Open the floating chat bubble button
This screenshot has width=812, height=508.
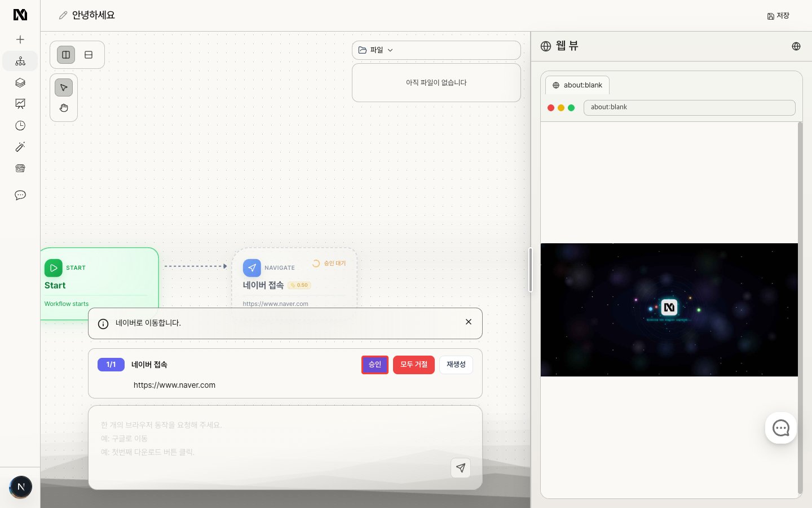(x=781, y=428)
